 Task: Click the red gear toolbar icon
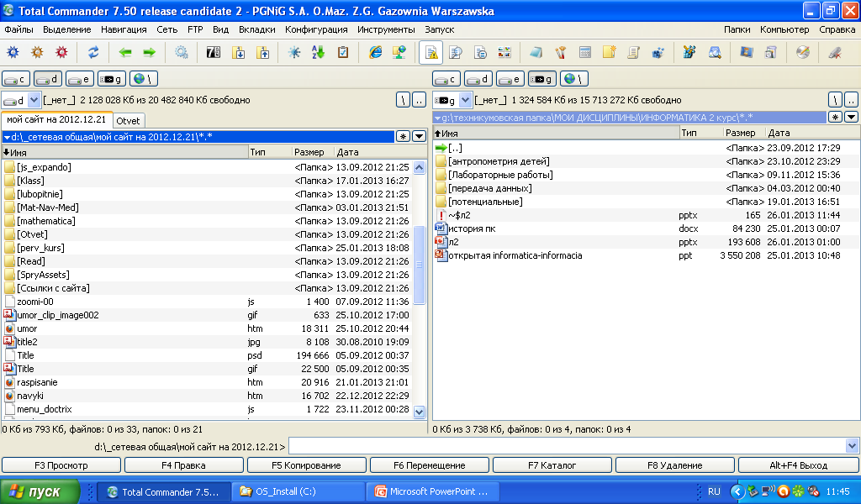click(61, 53)
